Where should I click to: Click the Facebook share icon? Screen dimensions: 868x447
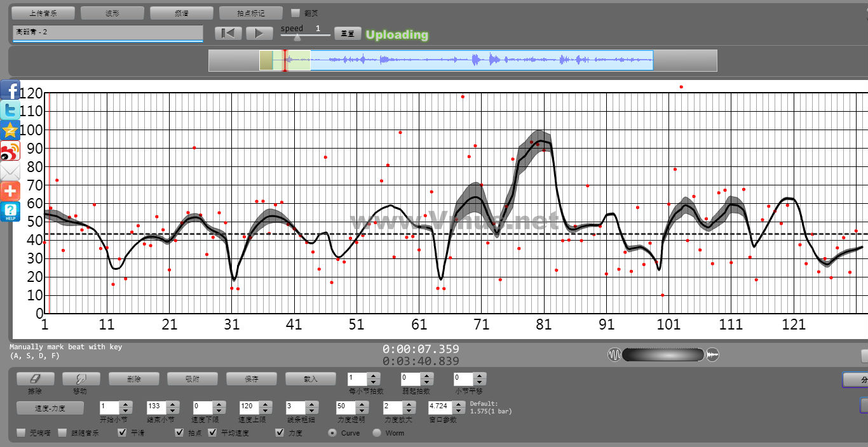point(10,90)
